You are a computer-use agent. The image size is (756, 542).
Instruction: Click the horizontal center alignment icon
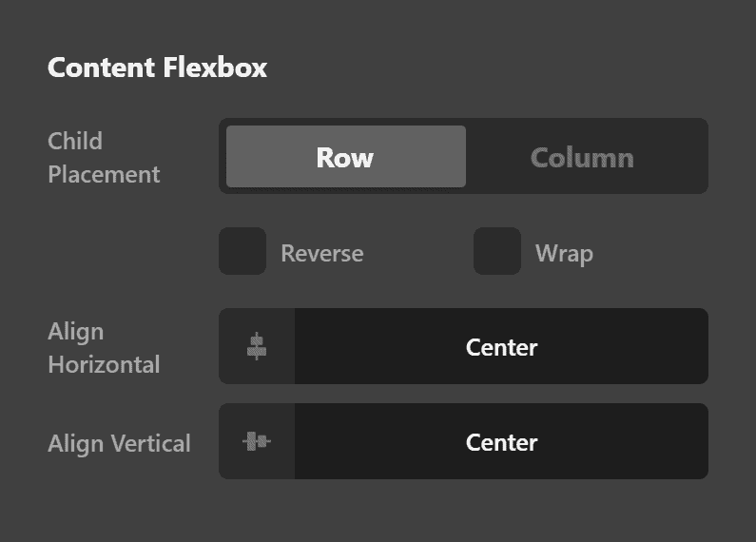[257, 346]
